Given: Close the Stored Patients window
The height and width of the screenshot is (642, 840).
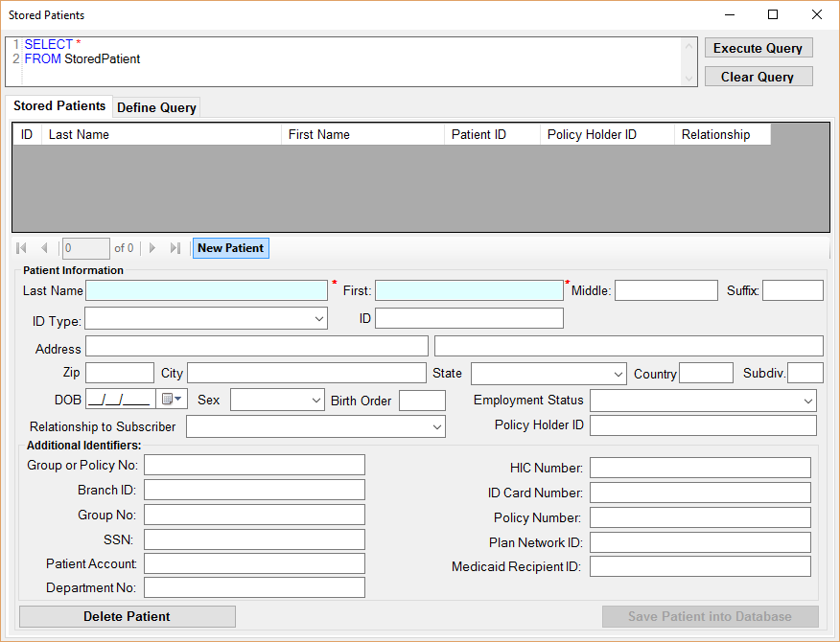Looking at the screenshot, I should [817, 14].
